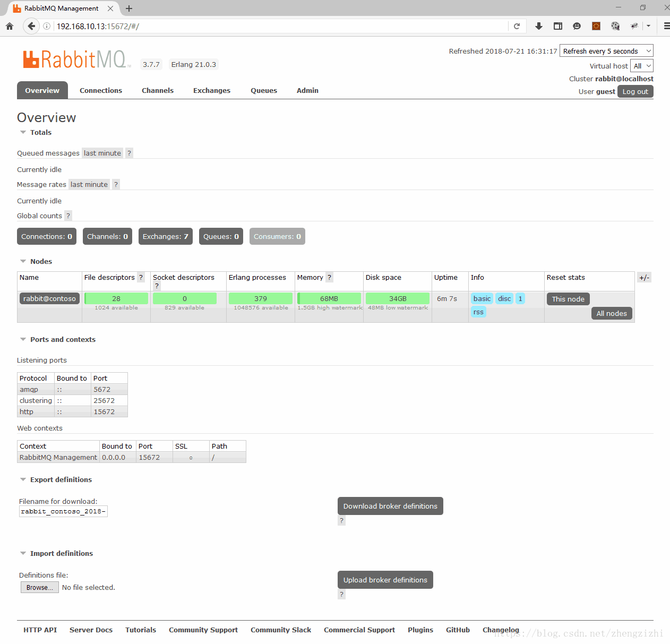This screenshot has width=670, height=644.
Task: Click help icon under Download broker definitions
Action: point(341,521)
